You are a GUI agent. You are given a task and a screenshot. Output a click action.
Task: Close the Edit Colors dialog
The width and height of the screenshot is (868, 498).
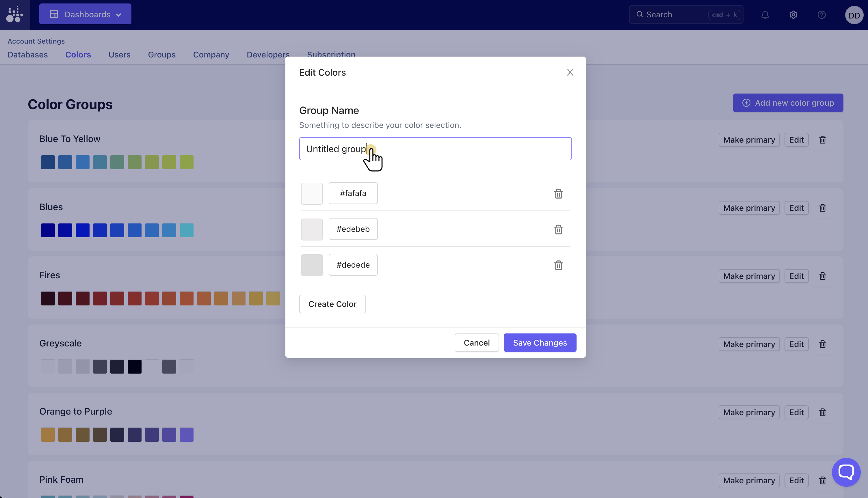click(x=570, y=72)
